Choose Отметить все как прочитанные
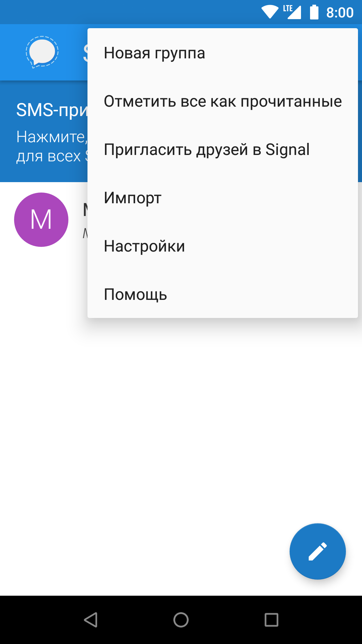 pyautogui.click(x=223, y=101)
